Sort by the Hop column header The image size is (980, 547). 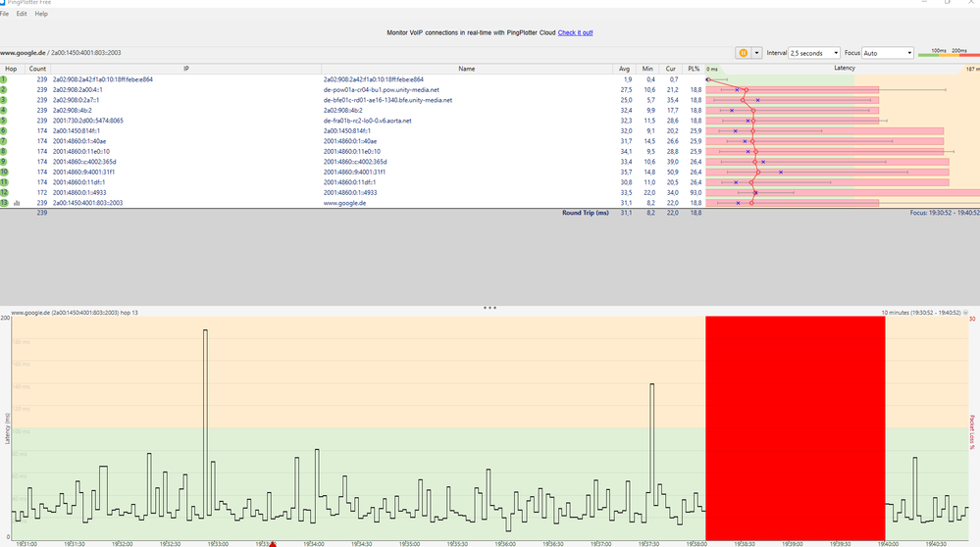click(11, 69)
